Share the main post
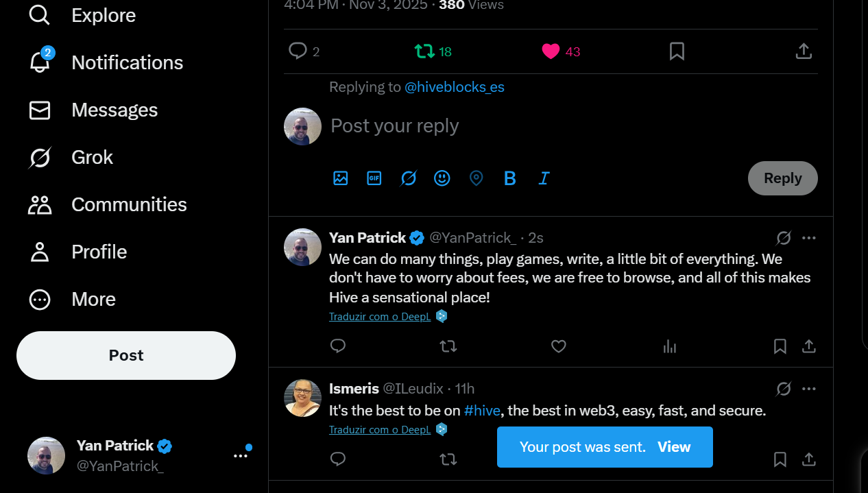This screenshot has width=868, height=493. click(x=804, y=51)
